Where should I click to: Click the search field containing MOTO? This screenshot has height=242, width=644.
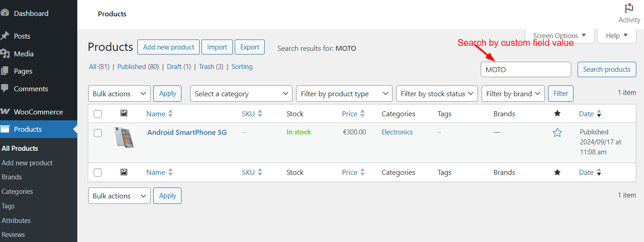[525, 69]
